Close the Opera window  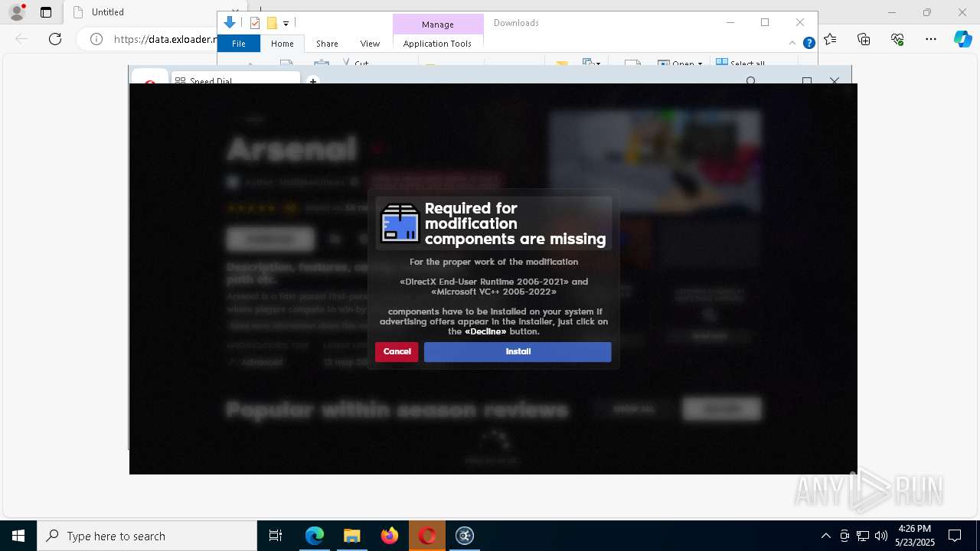pyautogui.click(x=835, y=80)
